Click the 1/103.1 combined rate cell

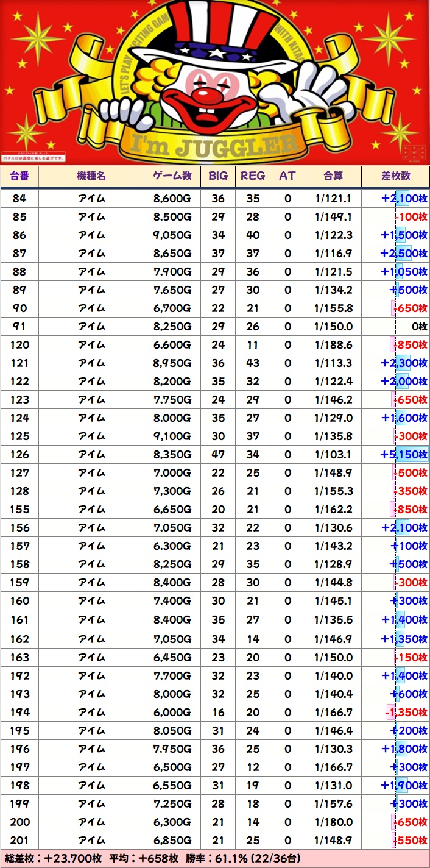tap(333, 455)
